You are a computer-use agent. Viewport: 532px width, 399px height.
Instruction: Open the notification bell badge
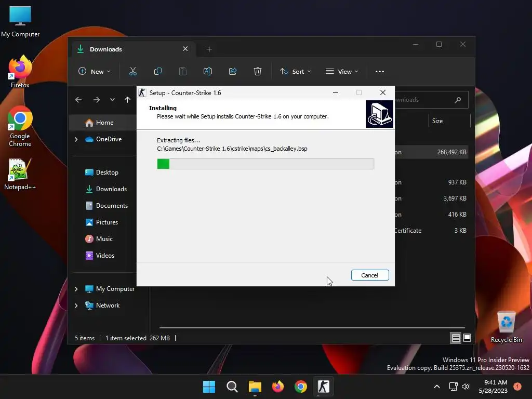click(517, 387)
